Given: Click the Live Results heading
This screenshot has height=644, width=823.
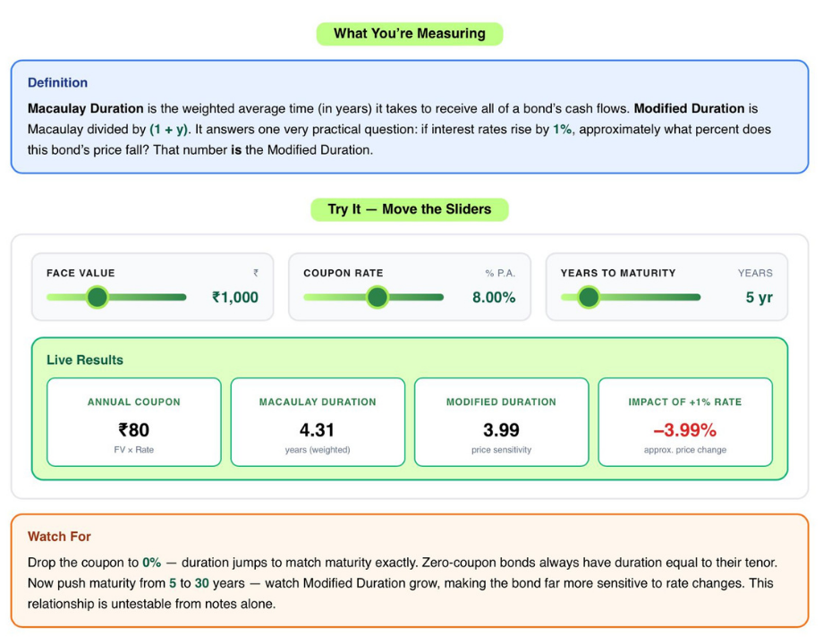Looking at the screenshot, I should point(85,360).
